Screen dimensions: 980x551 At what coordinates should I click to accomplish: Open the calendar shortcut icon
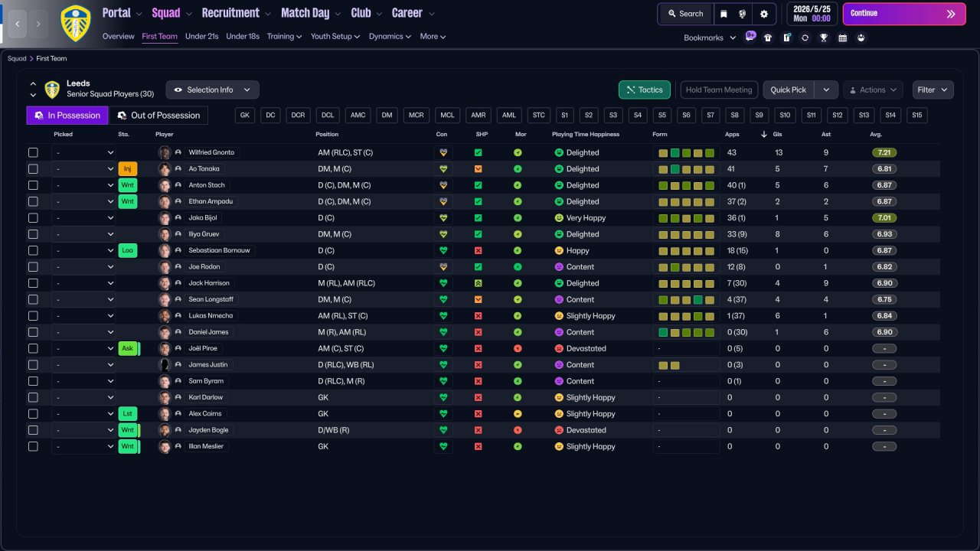coord(842,37)
